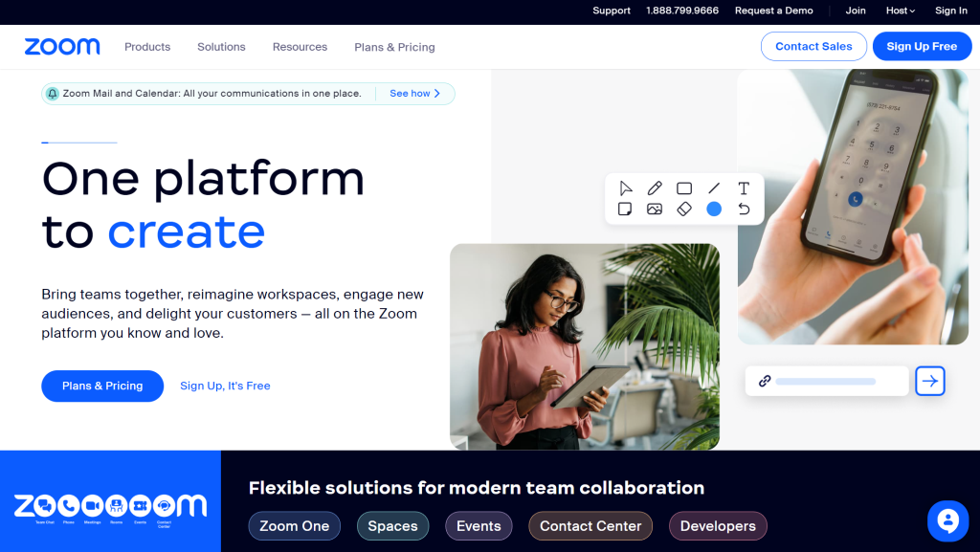Click the undo arrow icon
The height and width of the screenshot is (552, 980).
pos(743,209)
